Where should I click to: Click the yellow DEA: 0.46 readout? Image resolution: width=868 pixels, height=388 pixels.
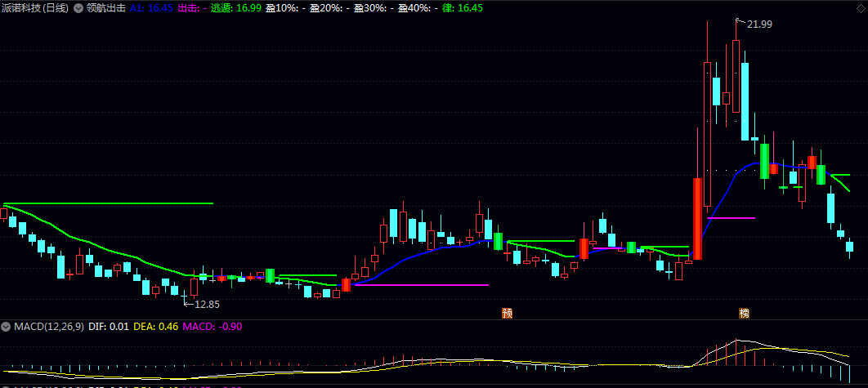[x=156, y=327]
